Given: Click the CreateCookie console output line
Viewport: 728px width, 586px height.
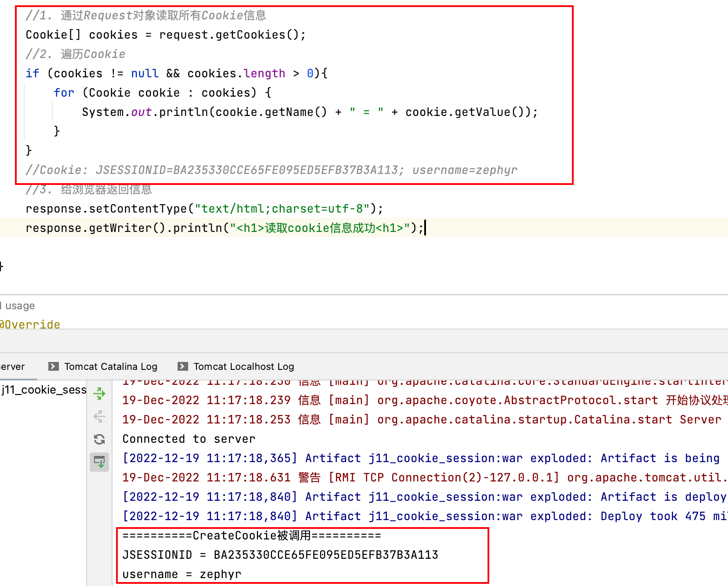Looking at the screenshot, I should click(x=251, y=535).
